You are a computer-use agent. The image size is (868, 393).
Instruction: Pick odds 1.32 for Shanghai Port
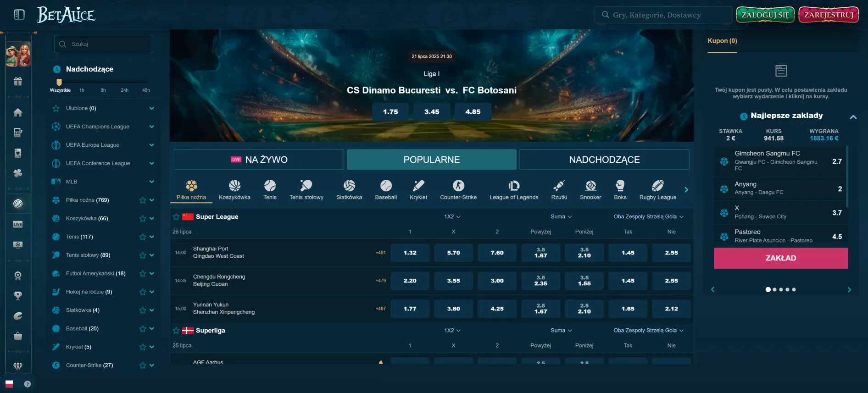[410, 253]
